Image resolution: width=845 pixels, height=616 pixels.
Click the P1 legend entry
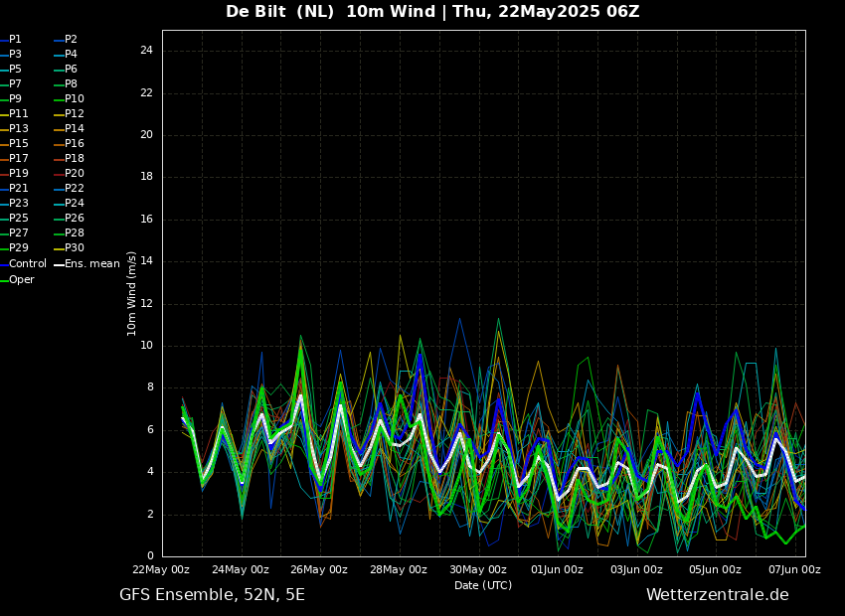[15, 40]
